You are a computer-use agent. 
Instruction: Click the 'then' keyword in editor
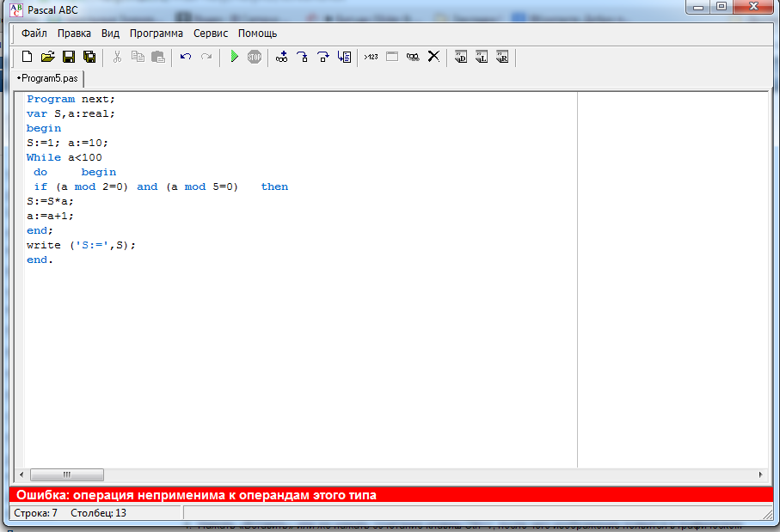(x=274, y=187)
